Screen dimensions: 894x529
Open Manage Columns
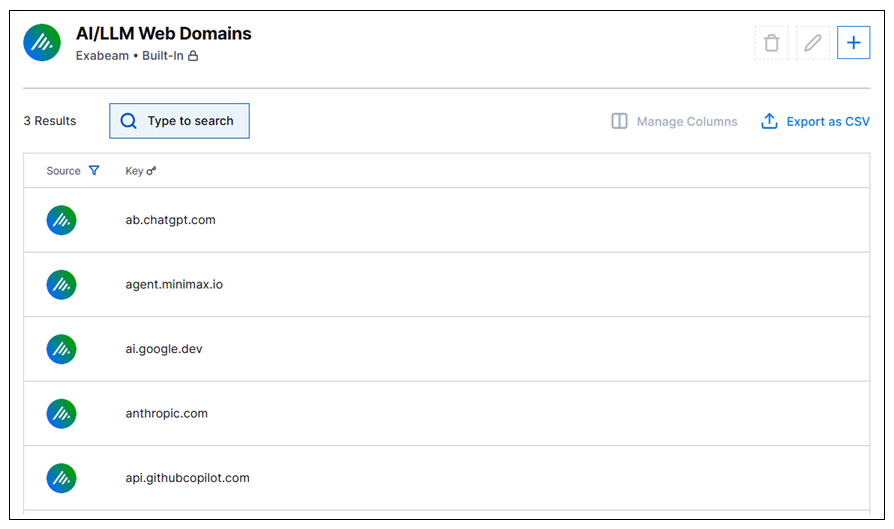[674, 121]
